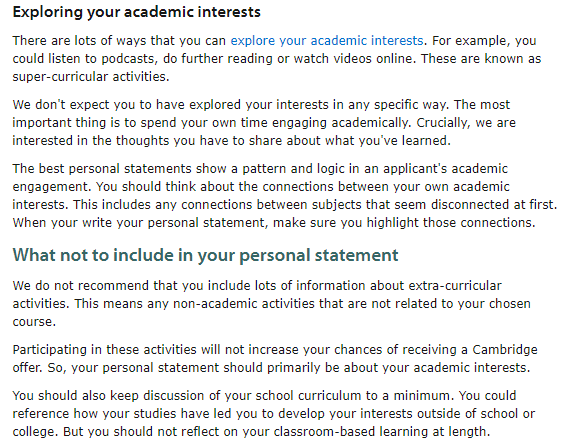Image resolution: width=569 pixels, height=442 pixels.
Task: Open the 'explore your academic interests' link
Action: coord(327,40)
